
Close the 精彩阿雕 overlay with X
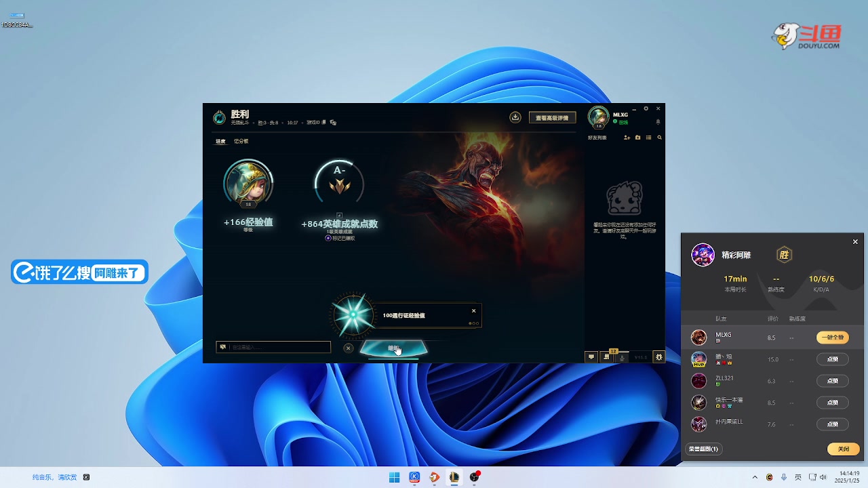coord(855,242)
